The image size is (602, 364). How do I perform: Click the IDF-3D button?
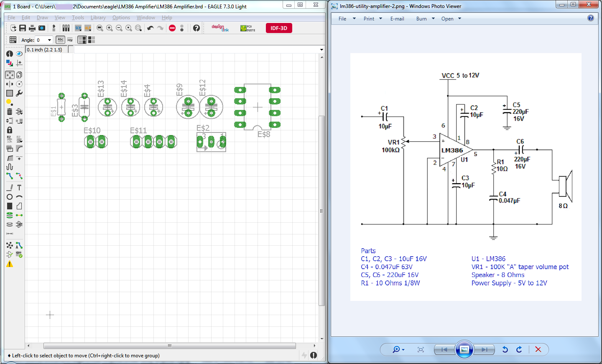pyautogui.click(x=278, y=28)
